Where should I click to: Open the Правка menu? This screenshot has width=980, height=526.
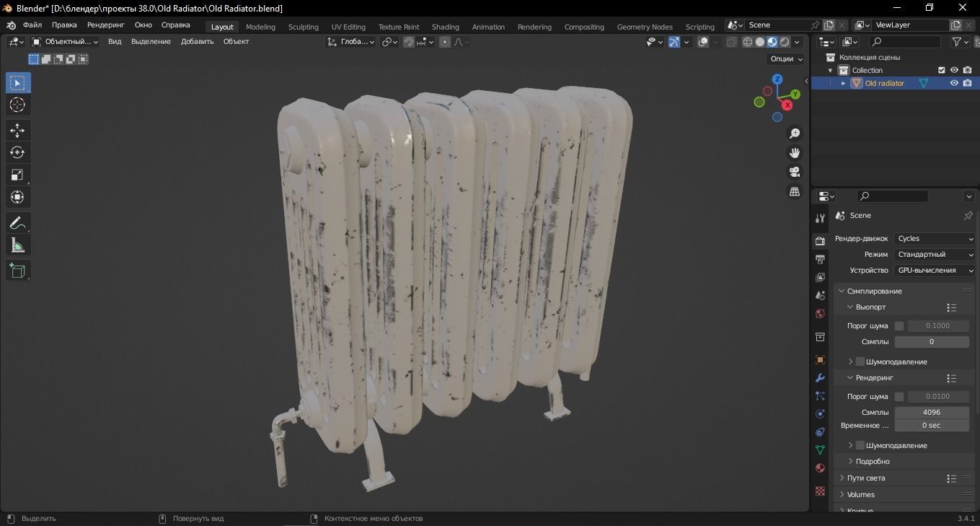[64, 25]
